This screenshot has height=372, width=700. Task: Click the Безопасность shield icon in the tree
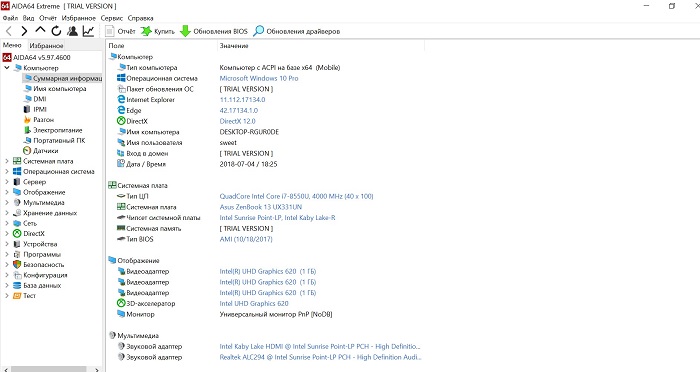(17, 264)
